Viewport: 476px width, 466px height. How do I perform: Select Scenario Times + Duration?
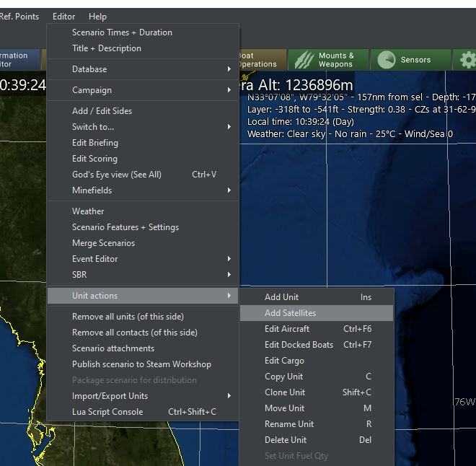143,32
